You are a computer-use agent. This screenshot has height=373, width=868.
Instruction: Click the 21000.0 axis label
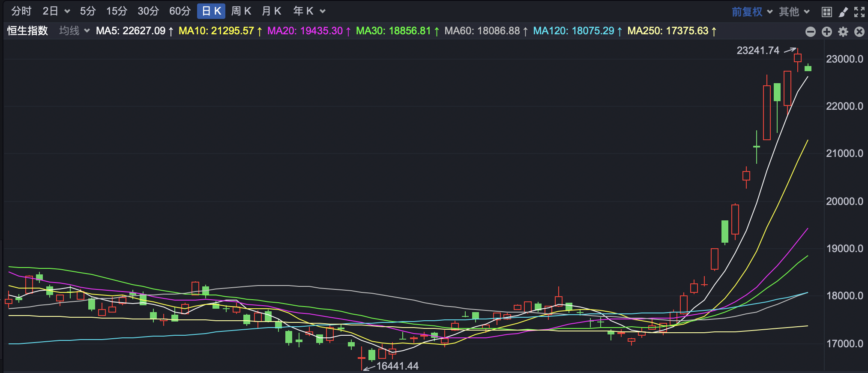844,153
